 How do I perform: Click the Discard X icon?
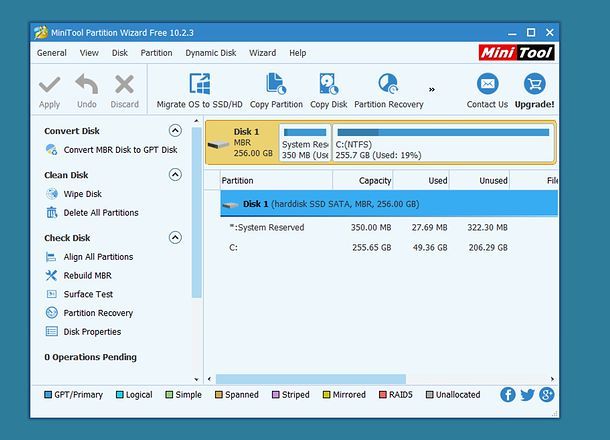pyautogui.click(x=124, y=84)
